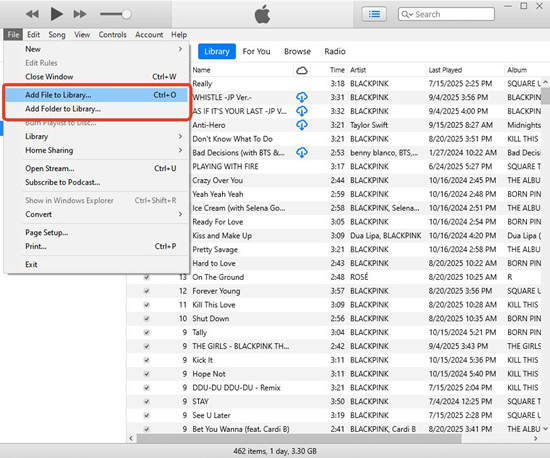Select the song Pretty Savage
This screenshot has height=458, width=550.
tap(215, 250)
